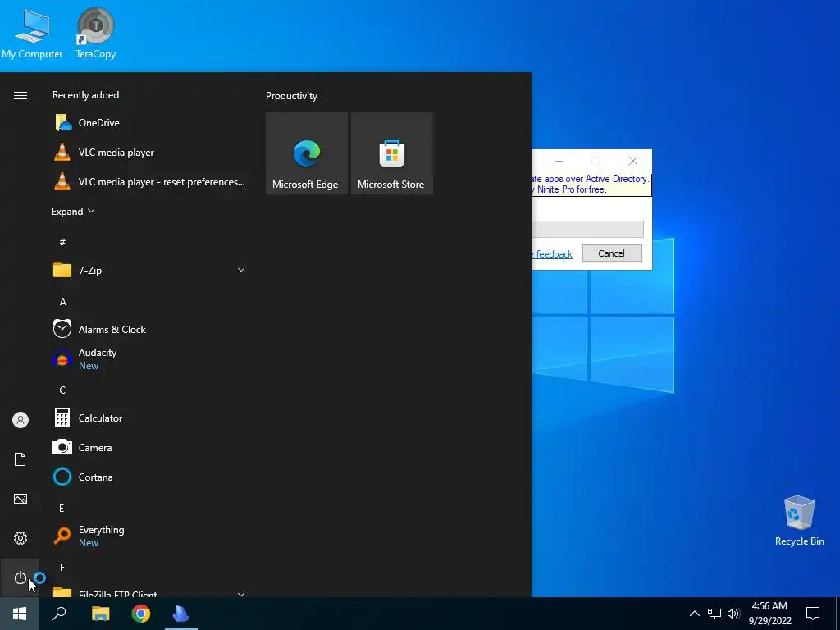Click the Power button in Start
The height and width of the screenshot is (630, 840).
click(x=20, y=577)
